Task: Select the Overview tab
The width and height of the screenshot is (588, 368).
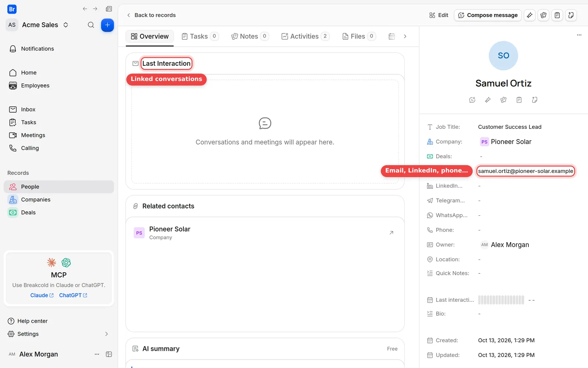Action: [x=150, y=36]
